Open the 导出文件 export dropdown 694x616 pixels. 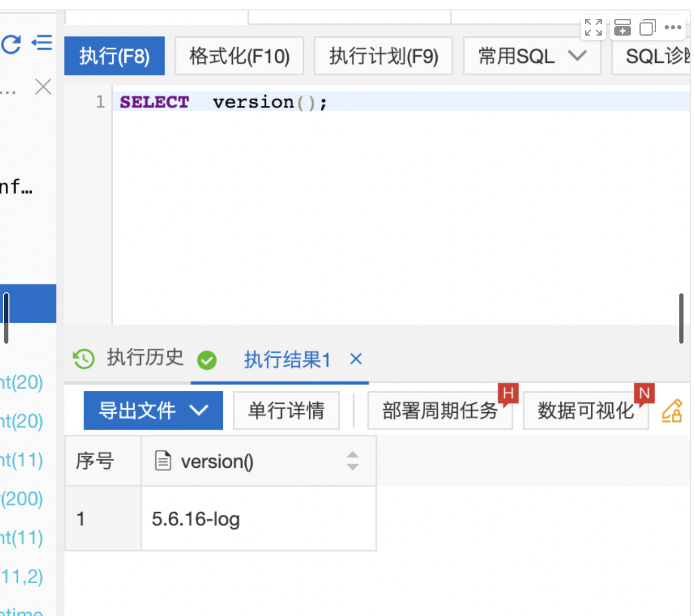153,410
